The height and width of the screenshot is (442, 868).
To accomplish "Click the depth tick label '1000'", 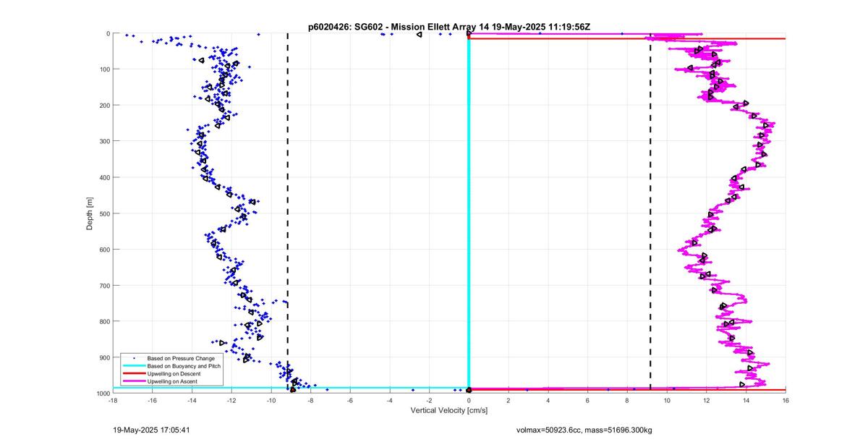I will (x=103, y=393).
